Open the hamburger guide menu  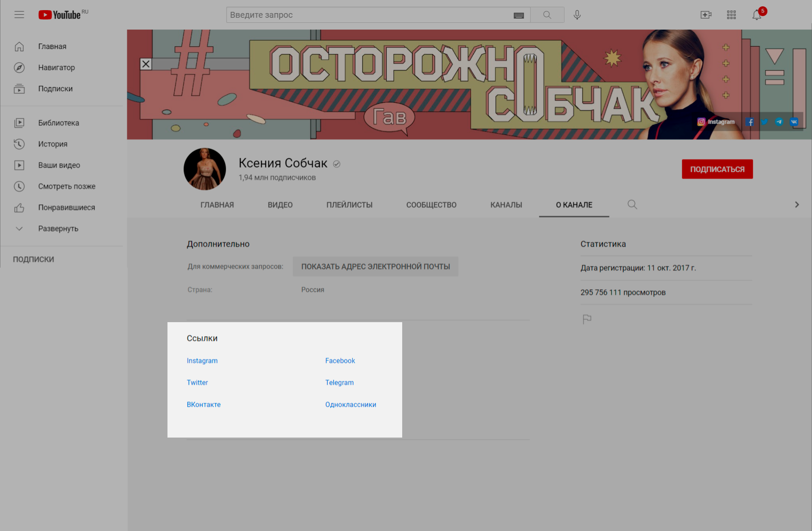(19, 15)
